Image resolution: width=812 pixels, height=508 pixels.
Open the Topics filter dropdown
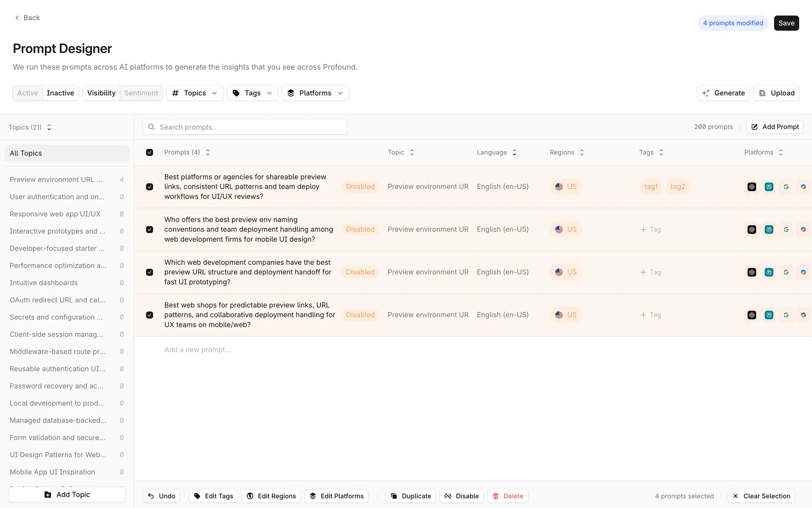195,93
